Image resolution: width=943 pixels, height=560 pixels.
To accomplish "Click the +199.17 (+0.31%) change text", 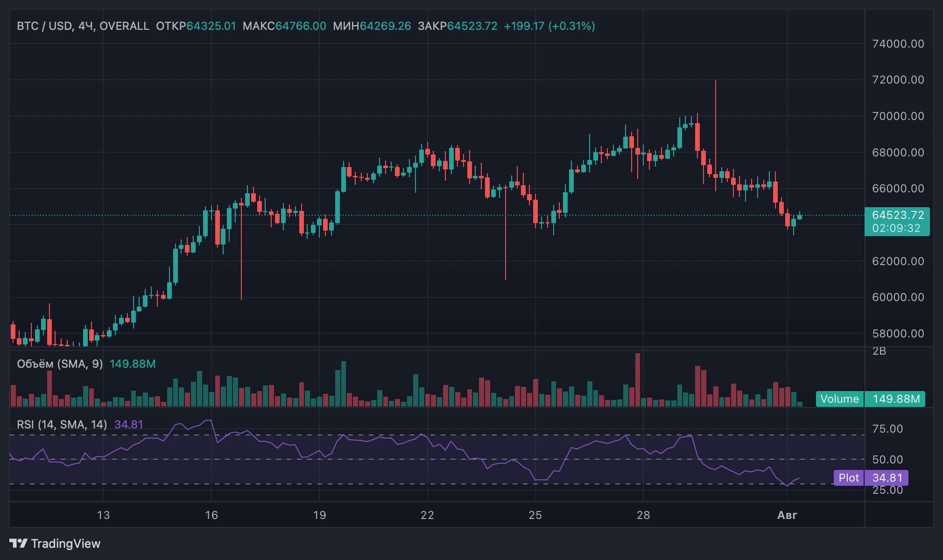I will coord(549,26).
